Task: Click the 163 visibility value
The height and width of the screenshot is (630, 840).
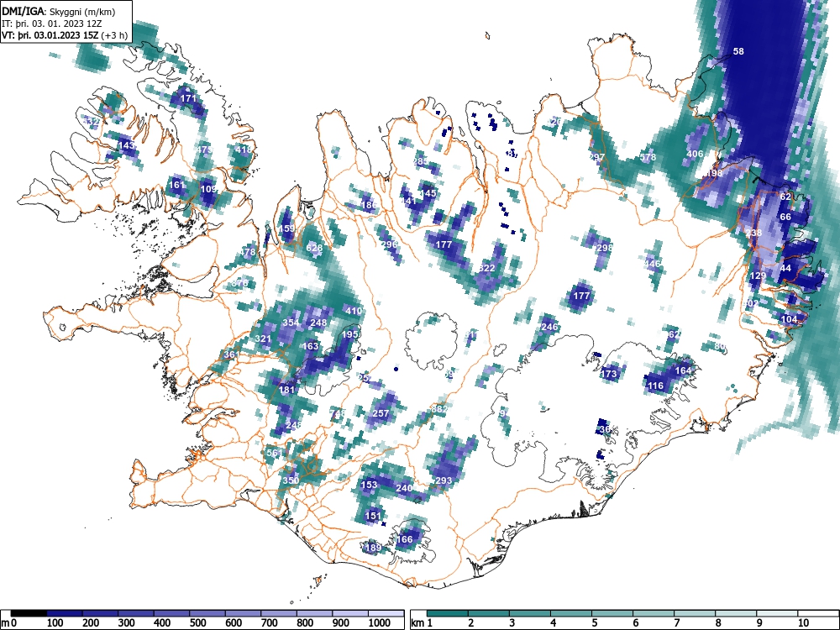Action: tap(310, 346)
